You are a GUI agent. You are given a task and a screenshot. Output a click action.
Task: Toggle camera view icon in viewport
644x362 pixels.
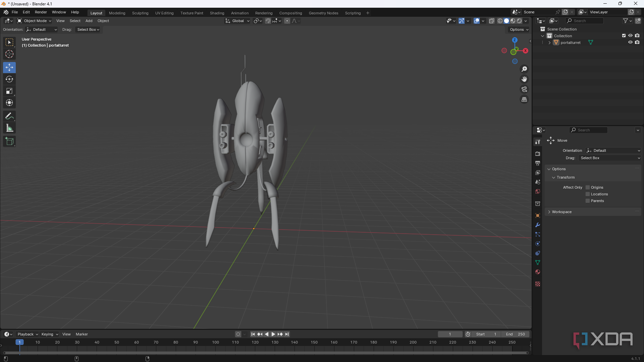pyautogui.click(x=524, y=89)
